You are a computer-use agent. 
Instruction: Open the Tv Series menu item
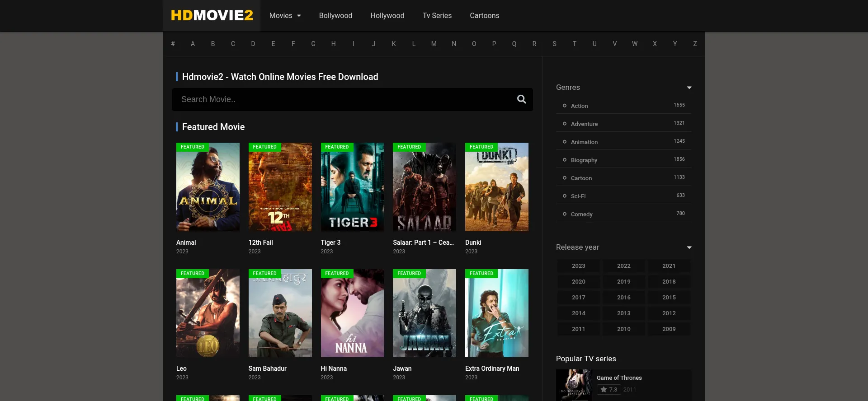(x=437, y=15)
